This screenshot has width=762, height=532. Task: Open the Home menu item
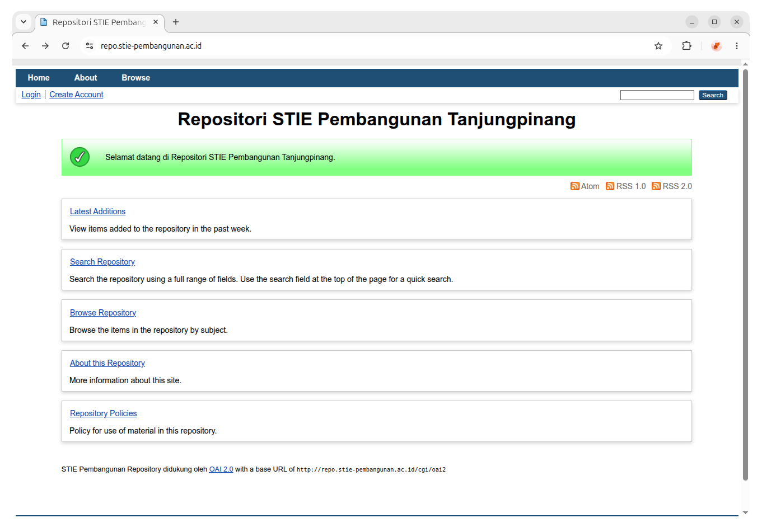(x=39, y=78)
